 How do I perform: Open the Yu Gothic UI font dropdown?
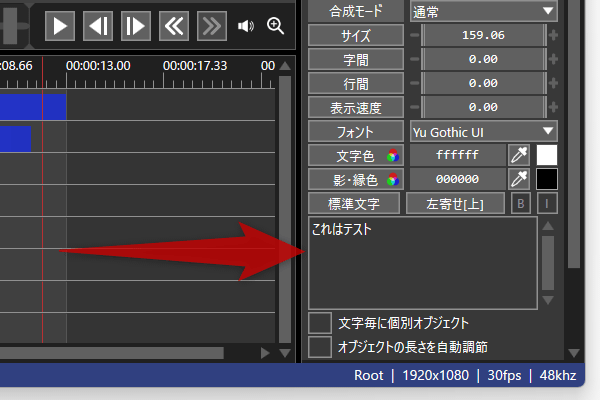pyautogui.click(x=484, y=132)
